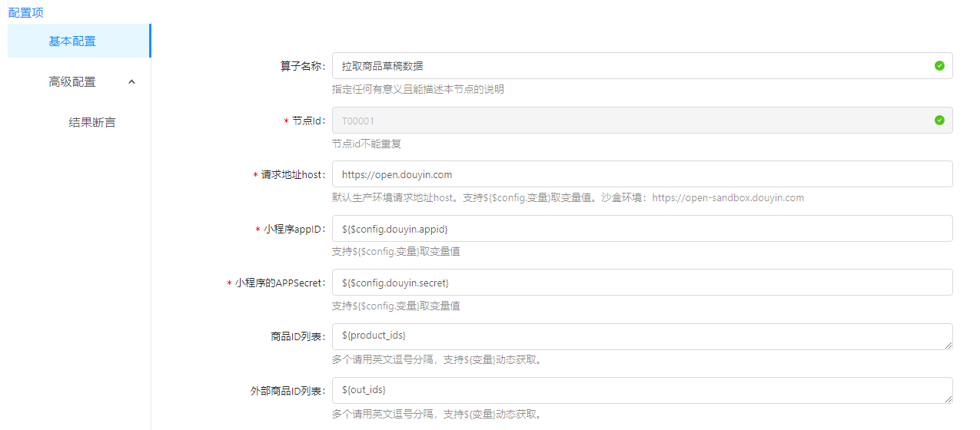The image size is (980, 430).
Task: Click the 商品ID列表 field label
Action: (298, 336)
